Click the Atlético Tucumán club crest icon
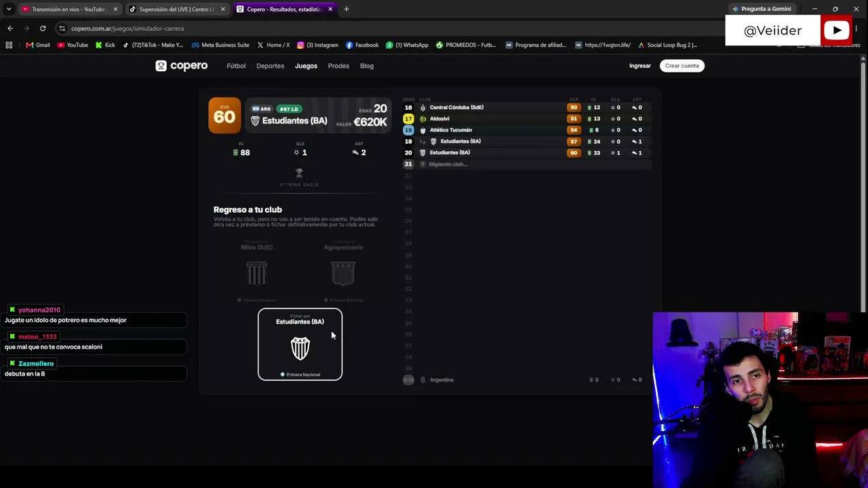868x488 pixels. [x=422, y=130]
